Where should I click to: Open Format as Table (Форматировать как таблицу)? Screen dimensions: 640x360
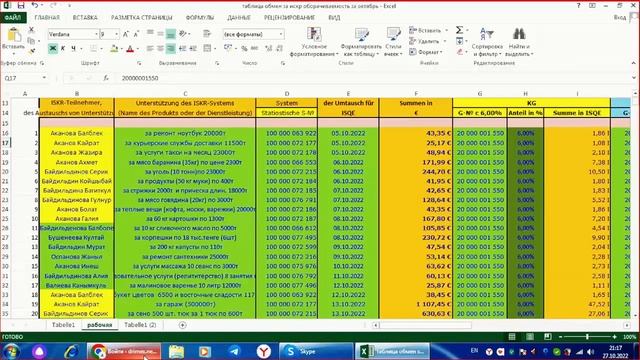(361, 42)
